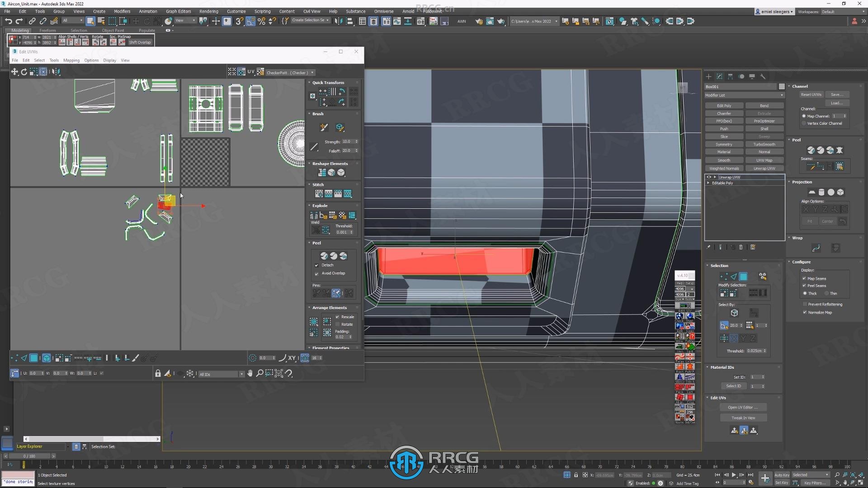This screenshot has width=868, height=488.
Task: Click Open UV Editor button
Action: pyautogui.click(x=743, y=407)
